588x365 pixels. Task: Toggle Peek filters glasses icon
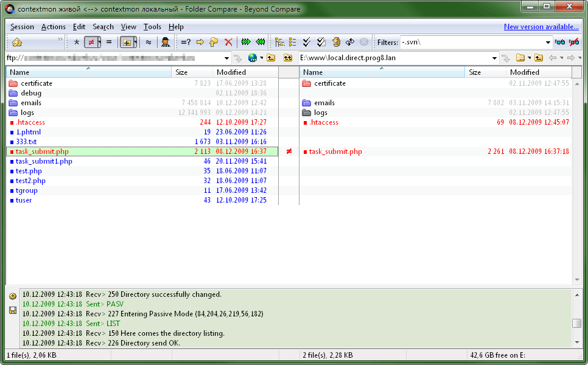[560, 43]
